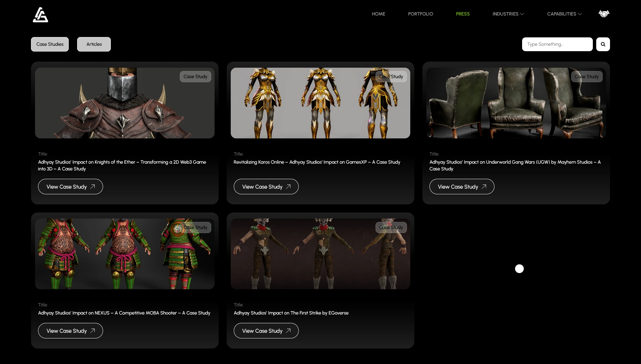Select the Case Studies filter tab

tap(50, 44)
